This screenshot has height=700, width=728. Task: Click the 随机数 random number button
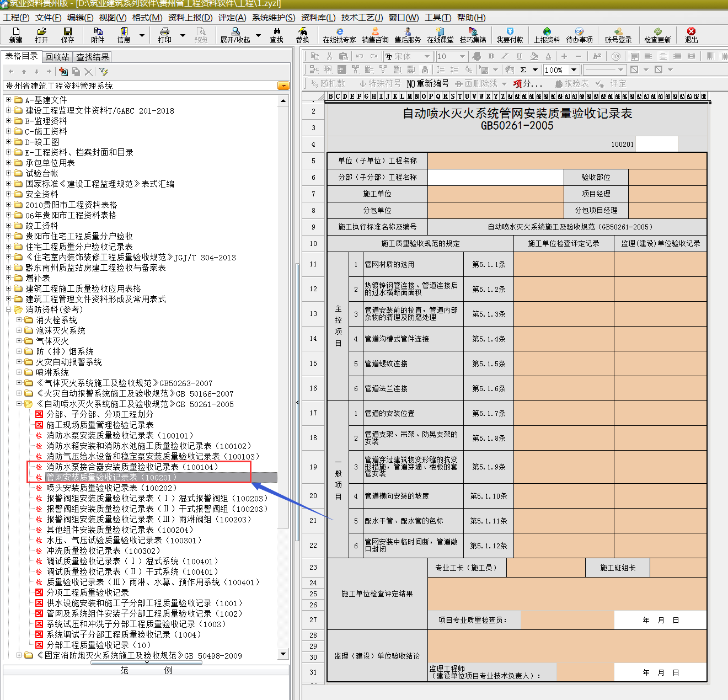coord(328,83)
